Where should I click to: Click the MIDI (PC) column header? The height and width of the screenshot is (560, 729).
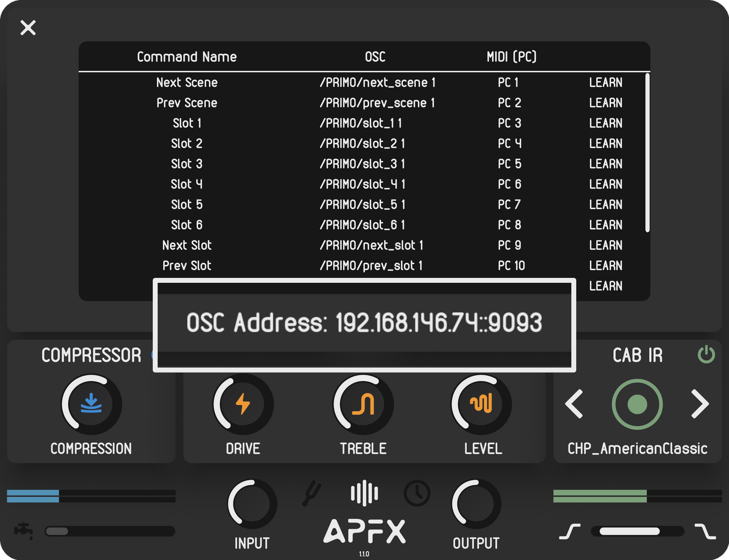[x=512, y=57]
